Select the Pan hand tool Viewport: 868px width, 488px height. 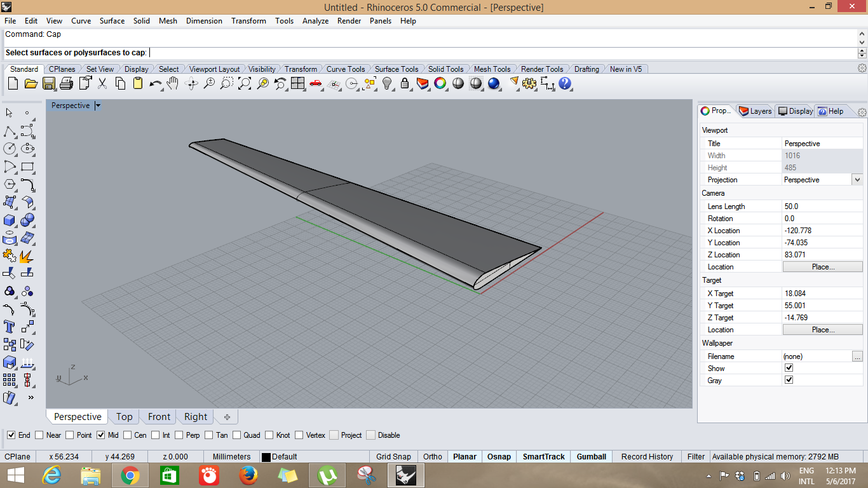[x=173, y=83]
